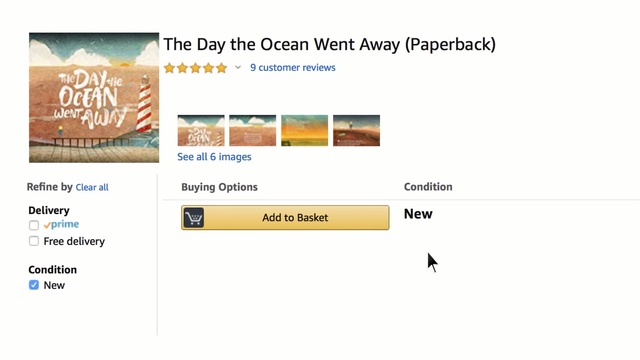Viewport: 640px width, 360px height.
Task: Open the main book cover image
Action: click(x=94, y=98)
